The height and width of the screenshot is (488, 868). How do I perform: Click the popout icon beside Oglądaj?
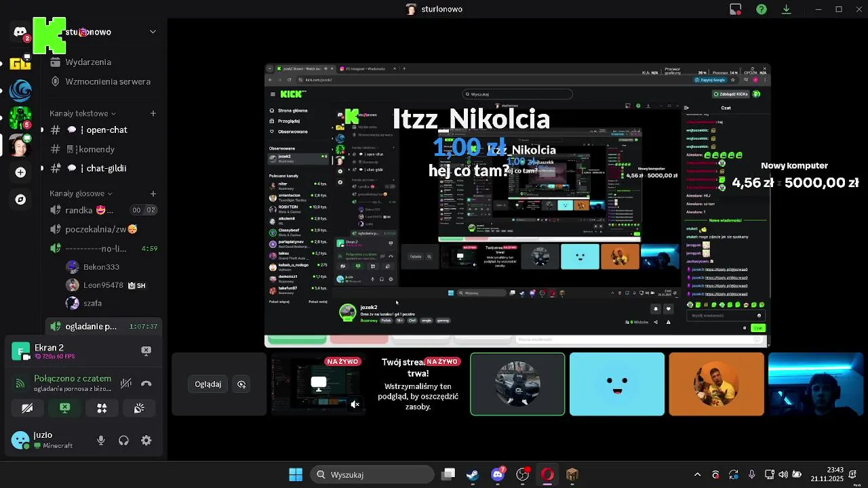[x=241, y=384]
